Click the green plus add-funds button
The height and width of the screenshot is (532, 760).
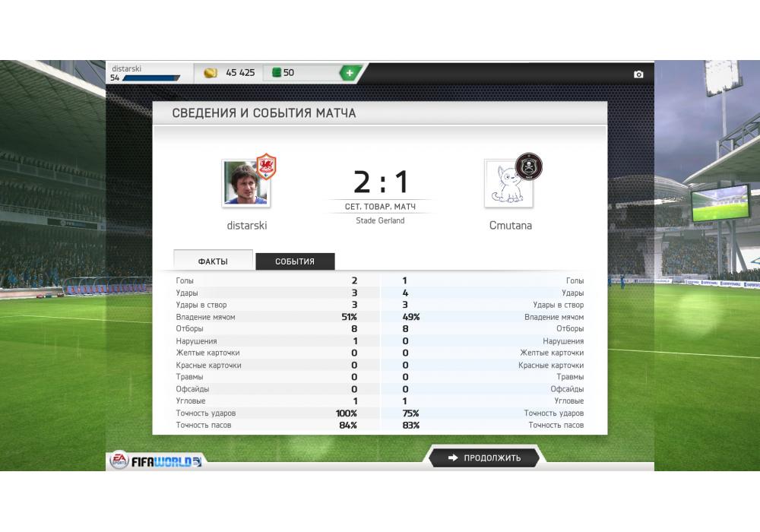click(x=350, y=73)
